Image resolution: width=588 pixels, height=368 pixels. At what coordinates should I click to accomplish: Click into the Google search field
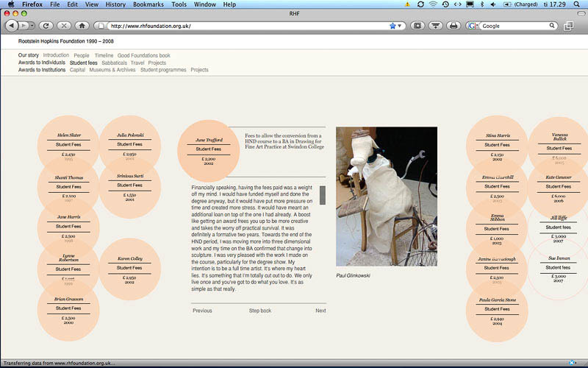tap(514, 26)
